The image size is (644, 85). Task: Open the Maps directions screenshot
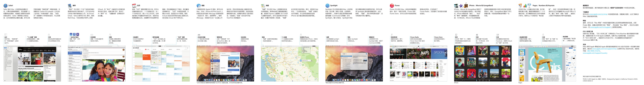coord(290,63)
